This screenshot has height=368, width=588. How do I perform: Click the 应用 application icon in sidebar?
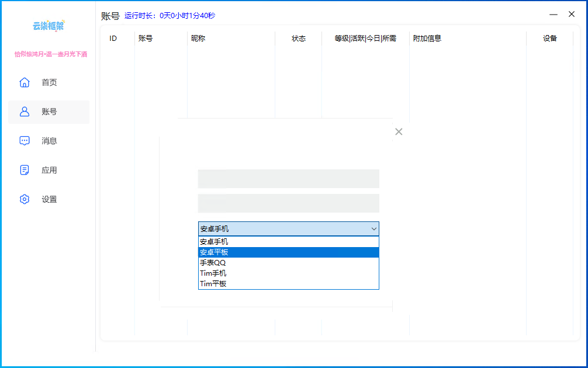pos(24,170)
